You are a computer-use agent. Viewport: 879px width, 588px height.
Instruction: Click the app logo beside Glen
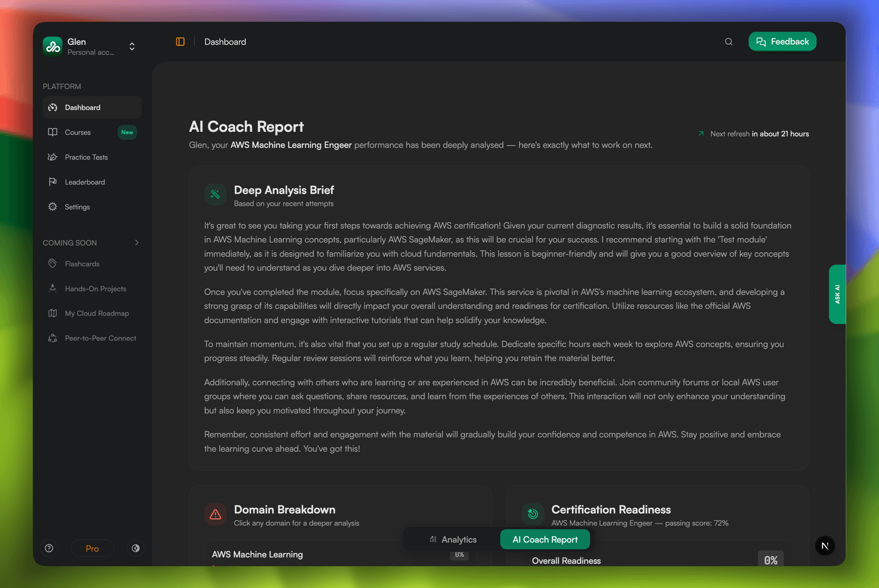(x=52, y=46)
